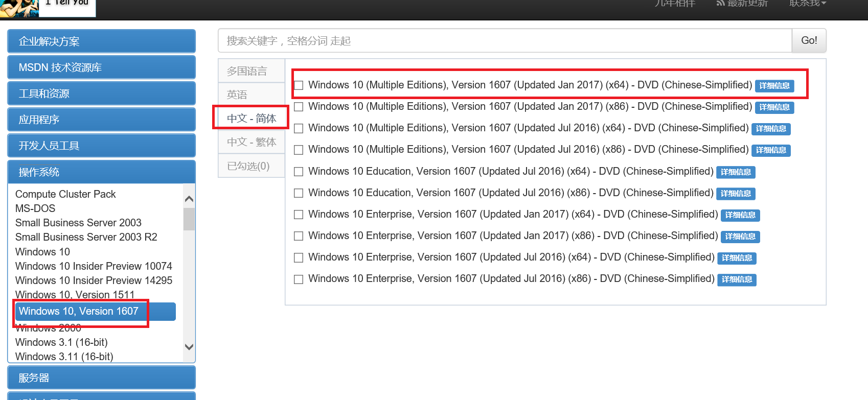
Task: Focus the keyword search field
Action: point(505,40)
